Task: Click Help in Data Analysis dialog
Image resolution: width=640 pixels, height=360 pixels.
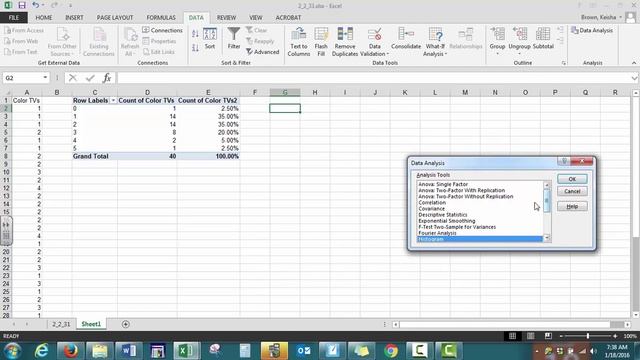Action: [x=572, y=206]
